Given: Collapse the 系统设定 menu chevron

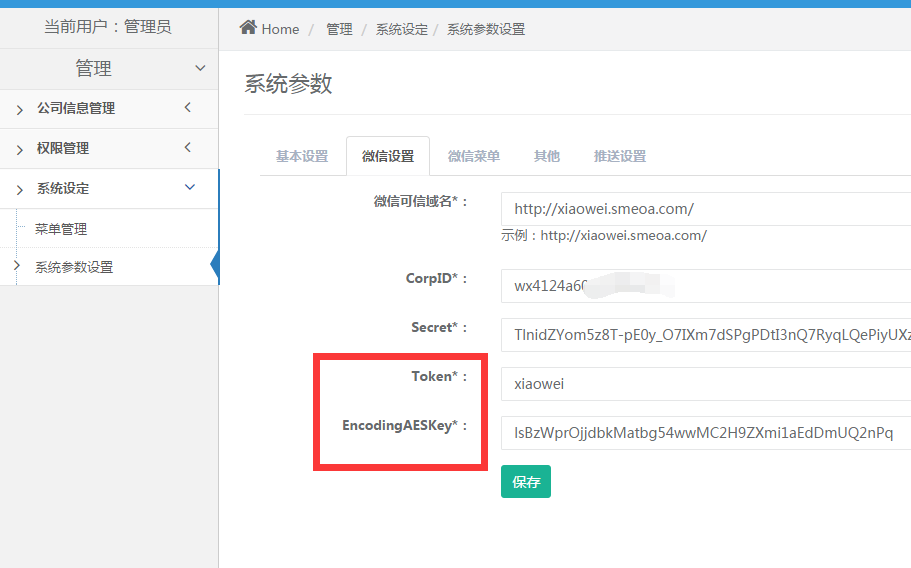Looking at the screenshot, I should (190, 188).
